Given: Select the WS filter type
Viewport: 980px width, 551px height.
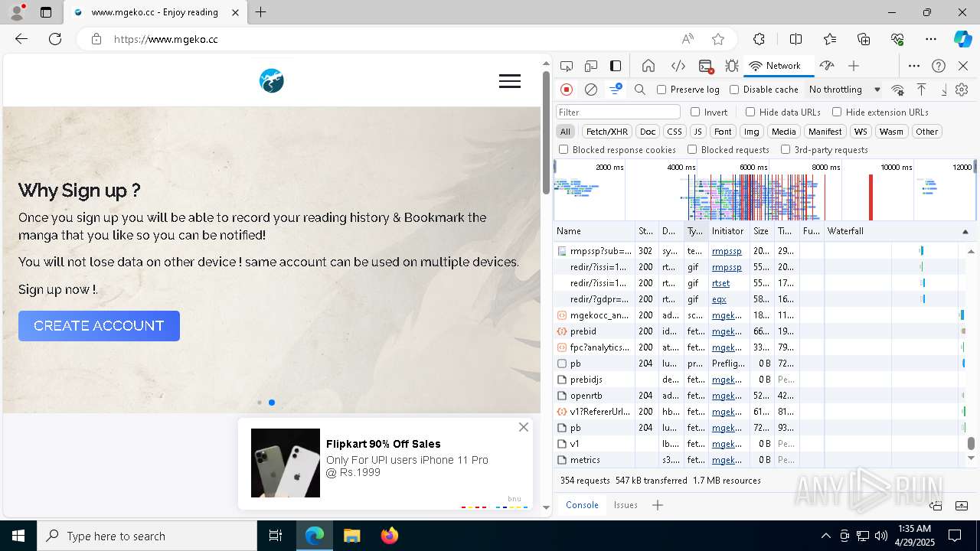Looking at the screenshot, I should pos(861,132).
